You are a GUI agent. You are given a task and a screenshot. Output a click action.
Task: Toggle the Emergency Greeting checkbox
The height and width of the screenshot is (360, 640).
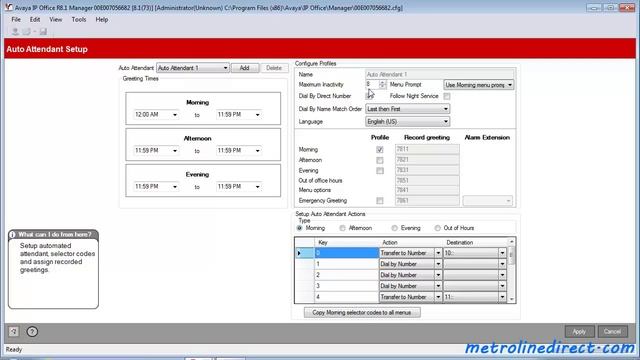[x=380, y=201]
